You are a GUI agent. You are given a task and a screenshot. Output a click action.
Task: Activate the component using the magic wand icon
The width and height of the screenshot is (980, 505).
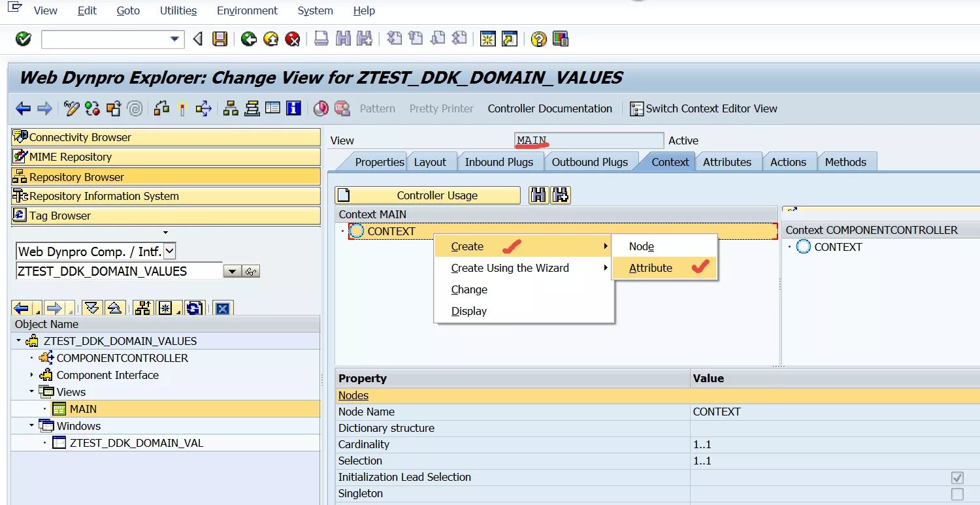(182, 108)
